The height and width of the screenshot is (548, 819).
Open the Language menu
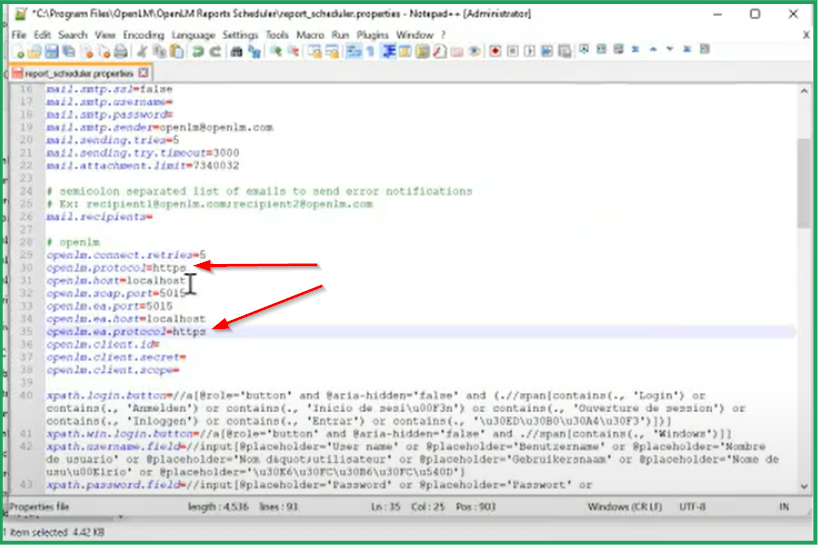[x=193, y=34]
